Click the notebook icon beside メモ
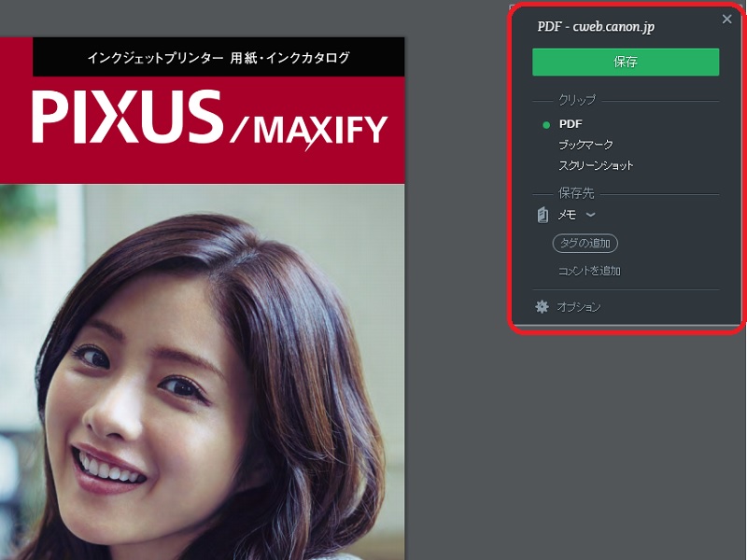The image size is (747, 560). (543, 215)
